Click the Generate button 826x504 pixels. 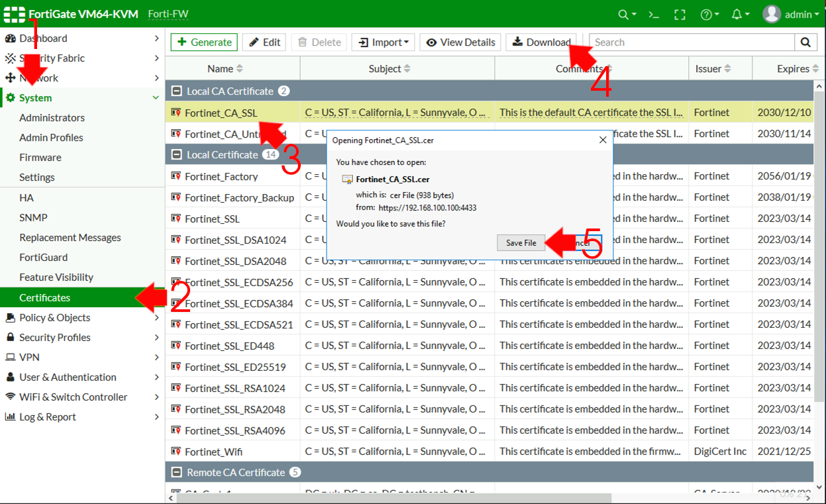pos(203,42)
